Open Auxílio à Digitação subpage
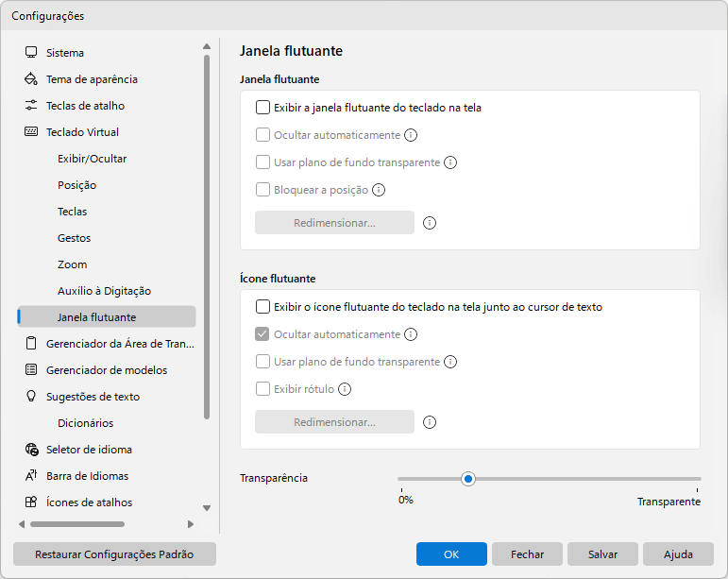 [107, 291]
